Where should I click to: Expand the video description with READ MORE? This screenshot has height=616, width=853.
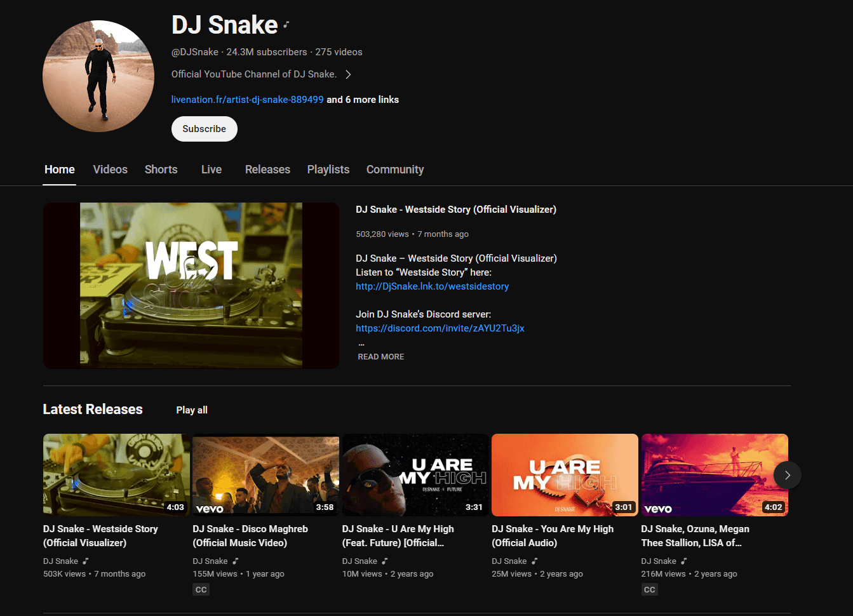[380, 356]
